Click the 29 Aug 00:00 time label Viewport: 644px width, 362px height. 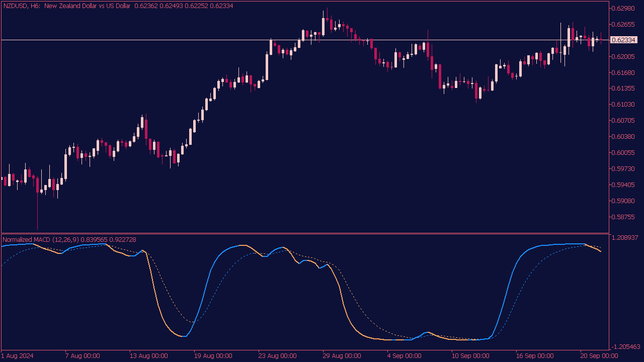tap(342, 356)
